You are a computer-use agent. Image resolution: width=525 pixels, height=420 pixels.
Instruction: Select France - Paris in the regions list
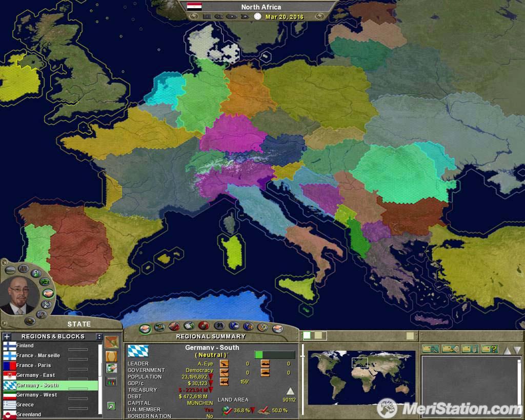pos(34,365)
